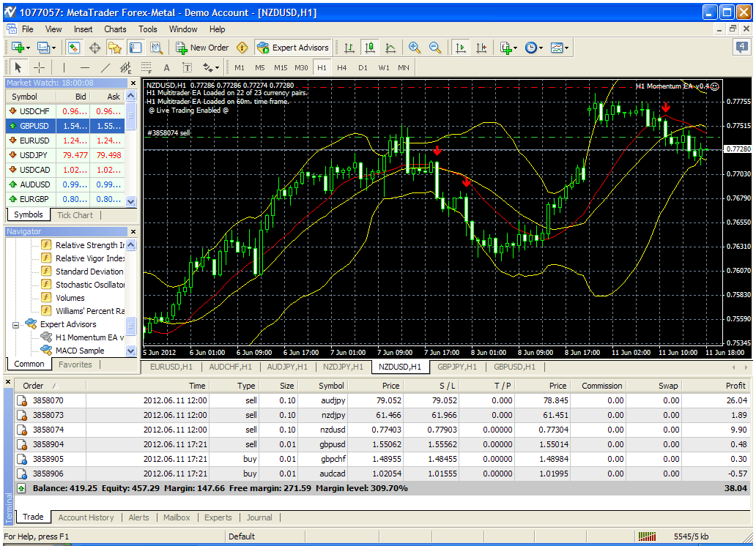Open the Indicators list dropdown
Screen dimensions: 756x546
pos(508,48)
